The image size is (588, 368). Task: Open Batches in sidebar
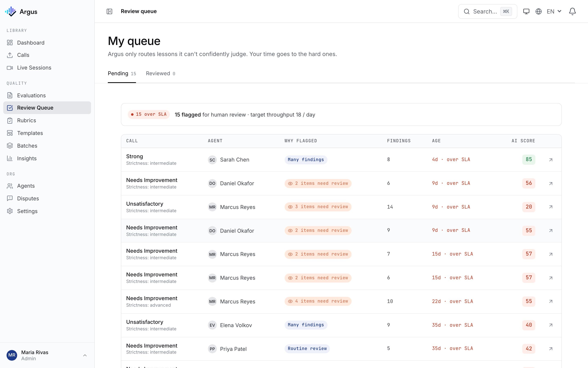tap(47, 146)
